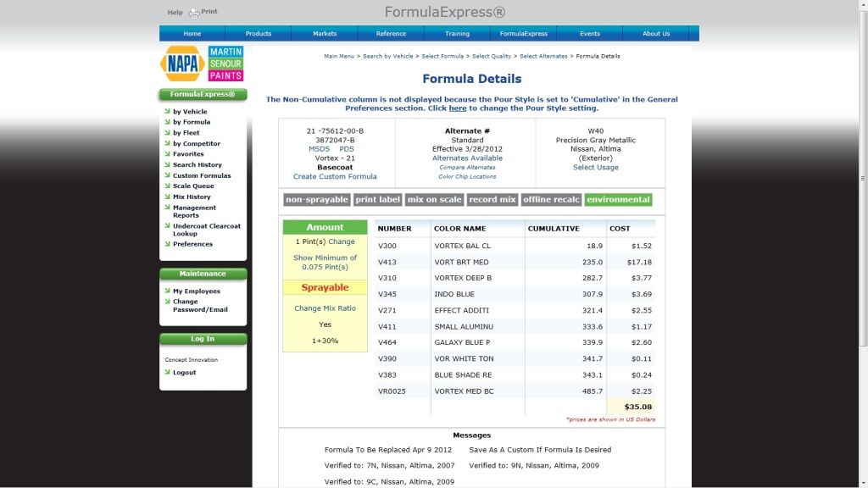Click Show Minimum of 0.075 Pint(s)
The image size is (868, 488).
pos(325,263)
